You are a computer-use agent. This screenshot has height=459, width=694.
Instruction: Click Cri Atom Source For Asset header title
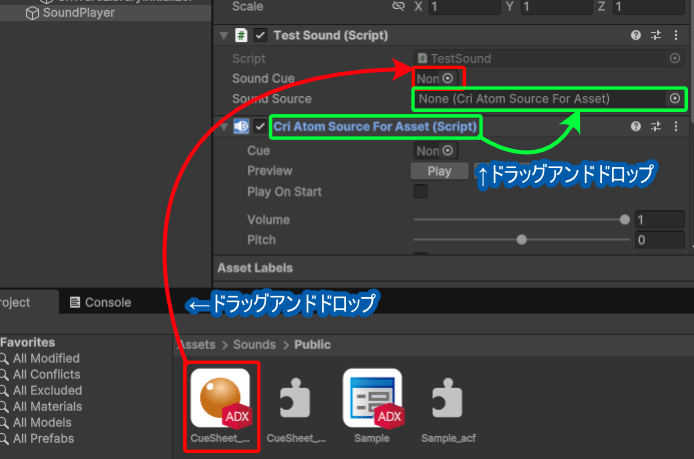[375, 127]
